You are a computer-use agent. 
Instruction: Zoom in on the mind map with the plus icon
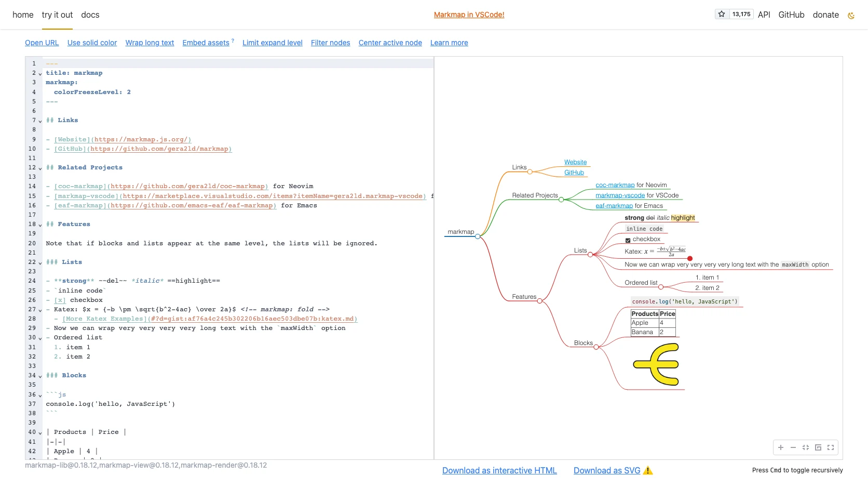point(781,447)
